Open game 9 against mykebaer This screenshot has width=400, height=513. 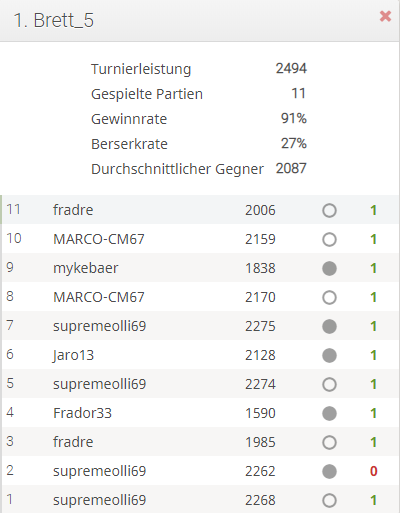click(201, 268)
